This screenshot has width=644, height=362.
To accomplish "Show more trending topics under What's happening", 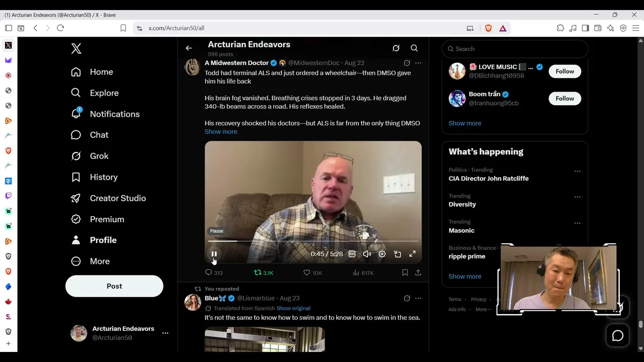I will (x=465, y=277).
